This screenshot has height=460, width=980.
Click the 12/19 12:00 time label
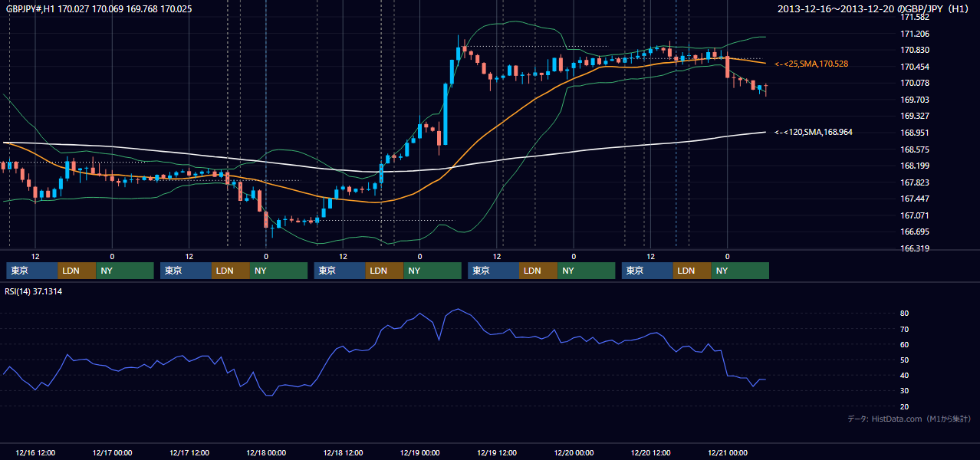(497, 452)
